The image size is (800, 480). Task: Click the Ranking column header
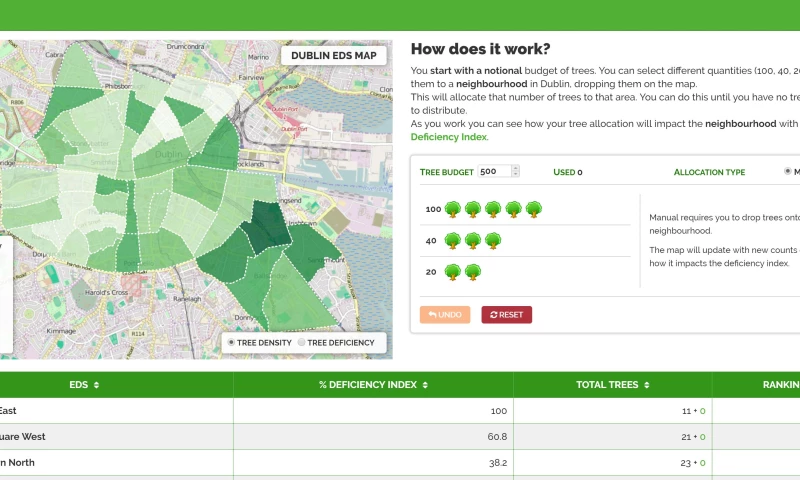[x=756, y=385]
